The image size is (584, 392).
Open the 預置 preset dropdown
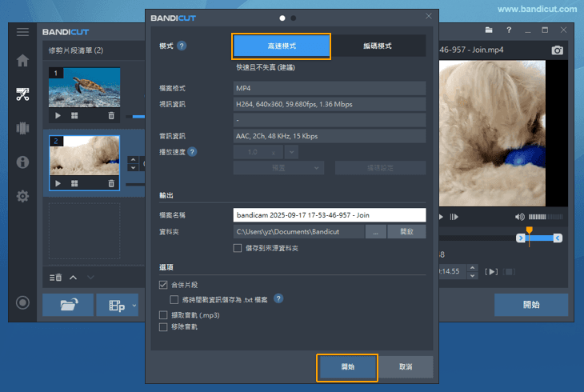click(x=278, y=168)
